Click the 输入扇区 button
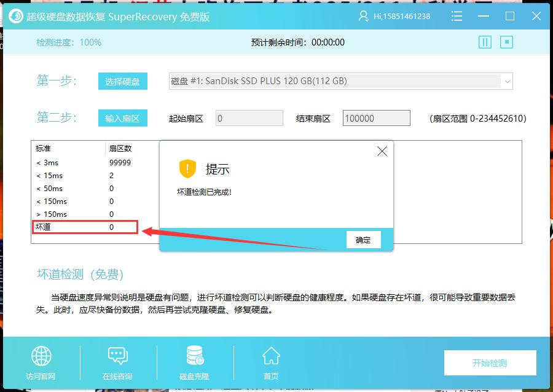Screen dimensions: 553x392 122,117
